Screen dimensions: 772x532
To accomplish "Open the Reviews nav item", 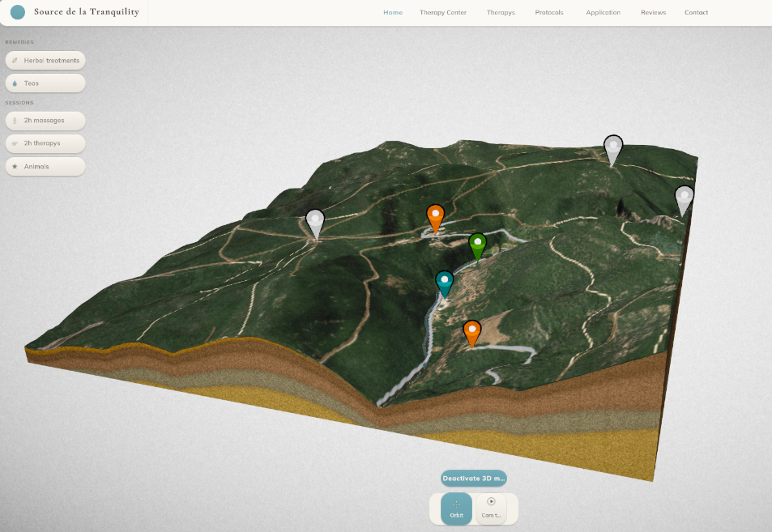I will [x=654, y=12].
